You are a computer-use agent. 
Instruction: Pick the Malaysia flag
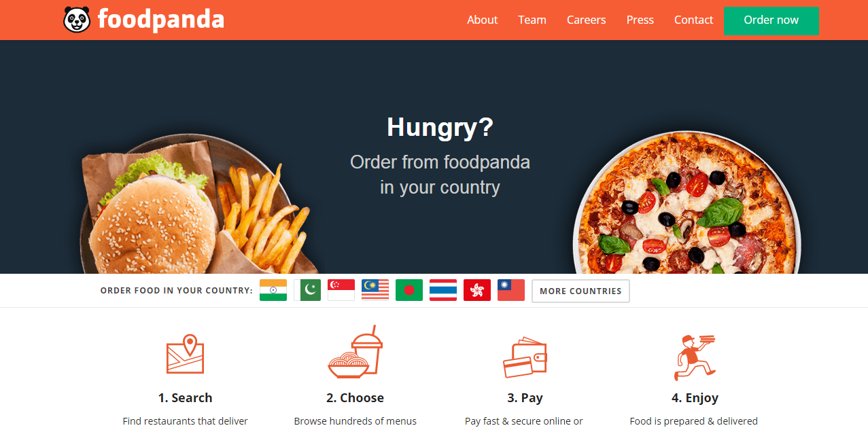(375, 290)
